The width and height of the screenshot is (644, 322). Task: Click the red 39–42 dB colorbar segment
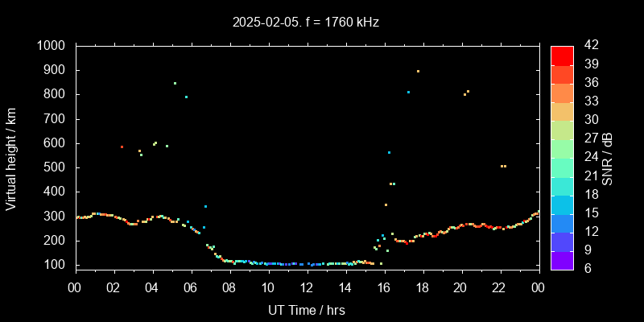click(562, 55)
